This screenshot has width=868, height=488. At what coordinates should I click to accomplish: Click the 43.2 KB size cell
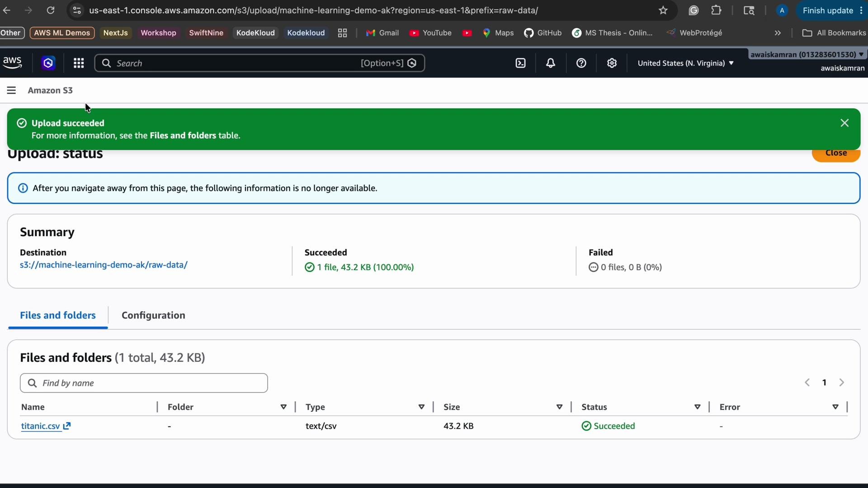(x=458, y=426)
